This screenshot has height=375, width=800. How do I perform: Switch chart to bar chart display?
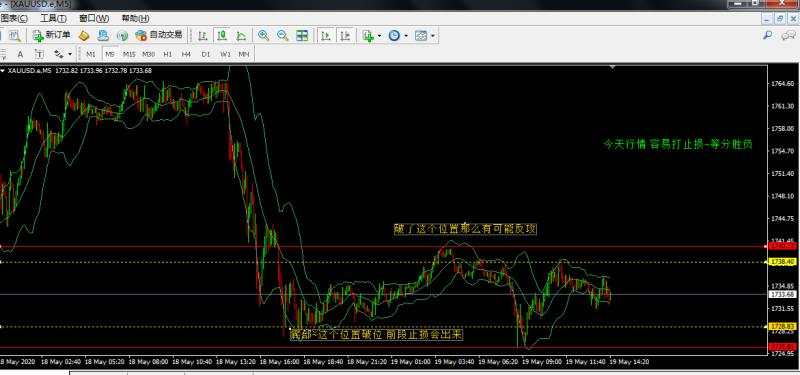[203, 35]
